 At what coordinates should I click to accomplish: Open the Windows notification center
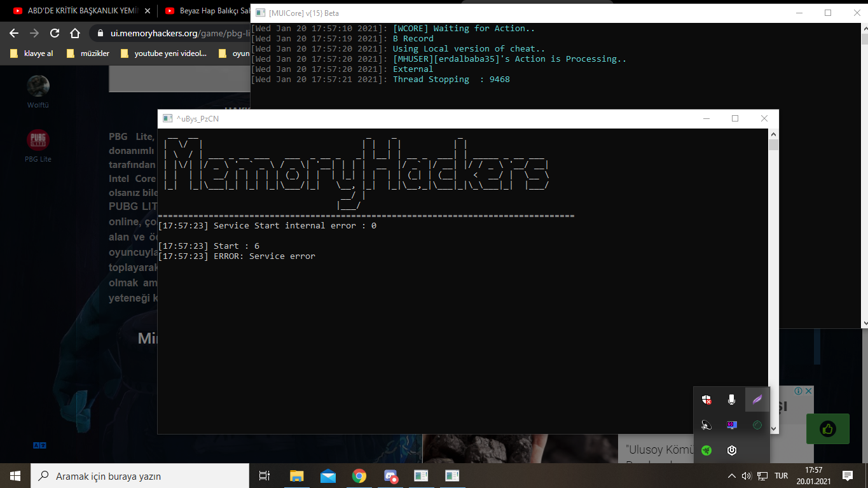[x=848, y=476]
